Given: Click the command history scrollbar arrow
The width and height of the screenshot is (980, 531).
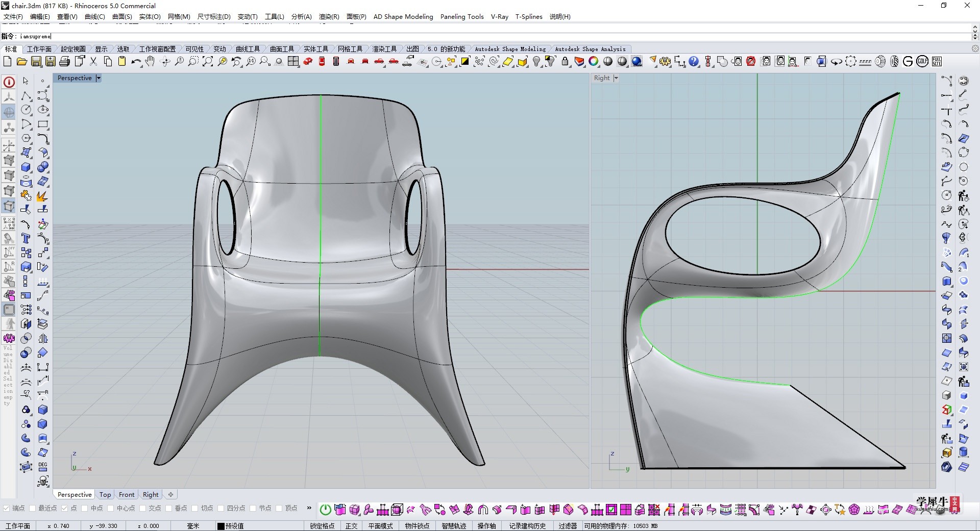Looking at the screenshot, I should pos(975,27).
